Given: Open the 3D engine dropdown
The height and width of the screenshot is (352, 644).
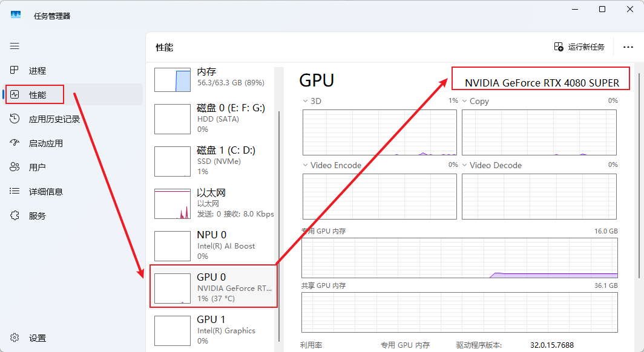Looking at the screenshot, I should 305,101.
